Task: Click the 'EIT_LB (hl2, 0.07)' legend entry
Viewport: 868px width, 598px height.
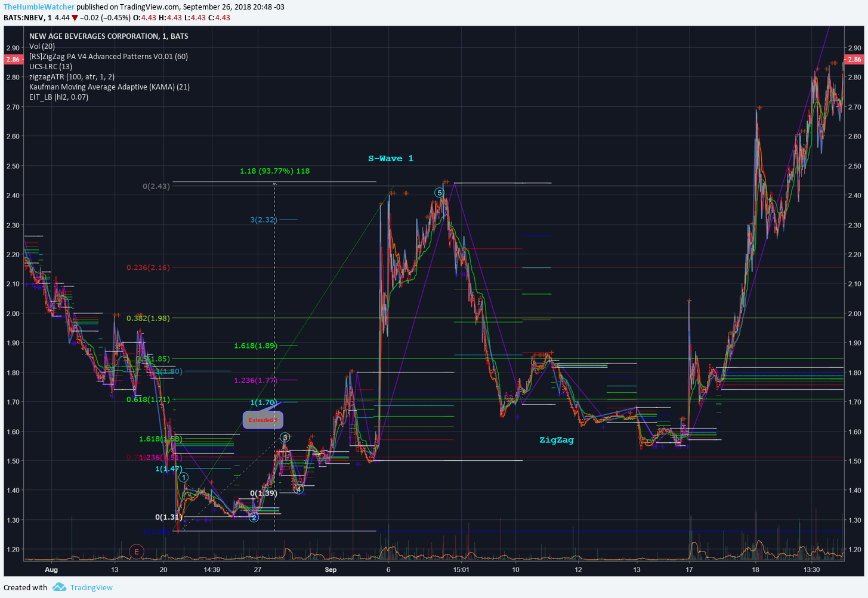Action: point(58,97)
